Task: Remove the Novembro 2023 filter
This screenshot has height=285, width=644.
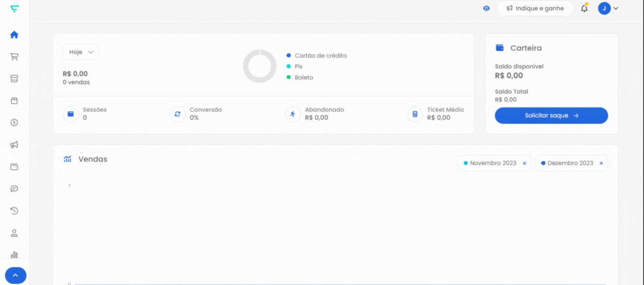Action: point(524,163)
